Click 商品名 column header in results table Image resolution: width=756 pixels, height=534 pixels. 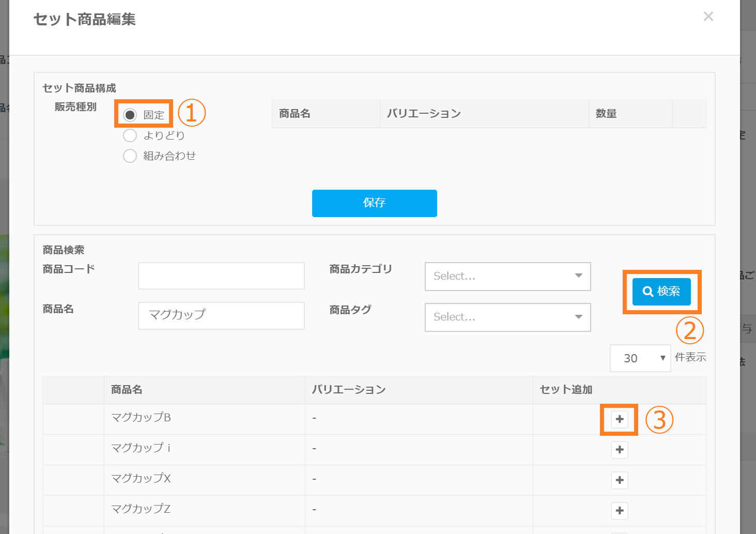(127, 390)
